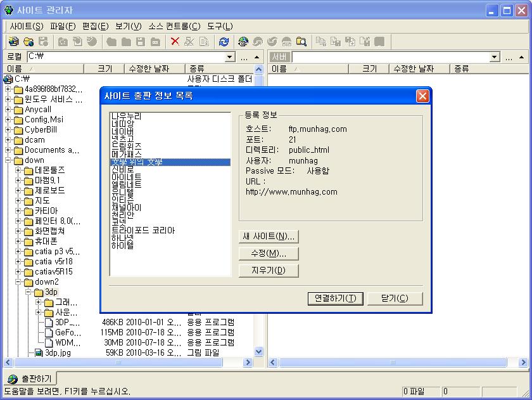The height and width of the screenshot is (400, 532).
Task: Open the local path C:\ dropdown
Action: click(230, 57)
